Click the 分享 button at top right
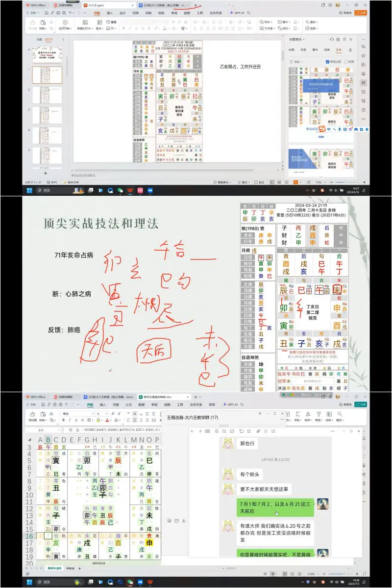 coord(360,12)
